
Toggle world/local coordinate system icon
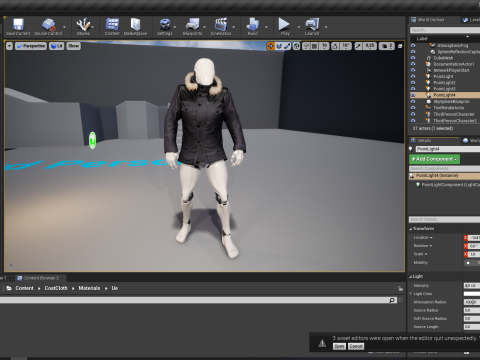pos(297,46)
